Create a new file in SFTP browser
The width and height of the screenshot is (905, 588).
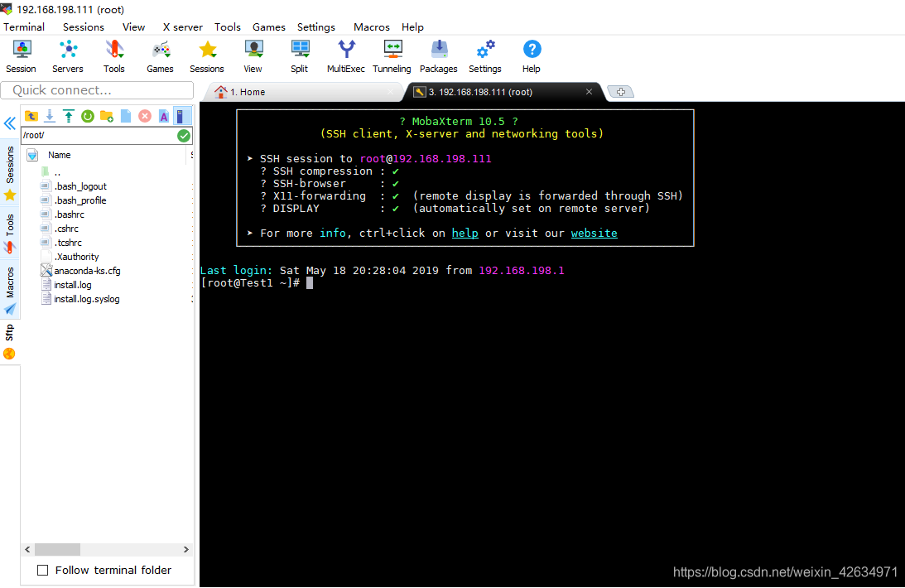tap(126, 117)
